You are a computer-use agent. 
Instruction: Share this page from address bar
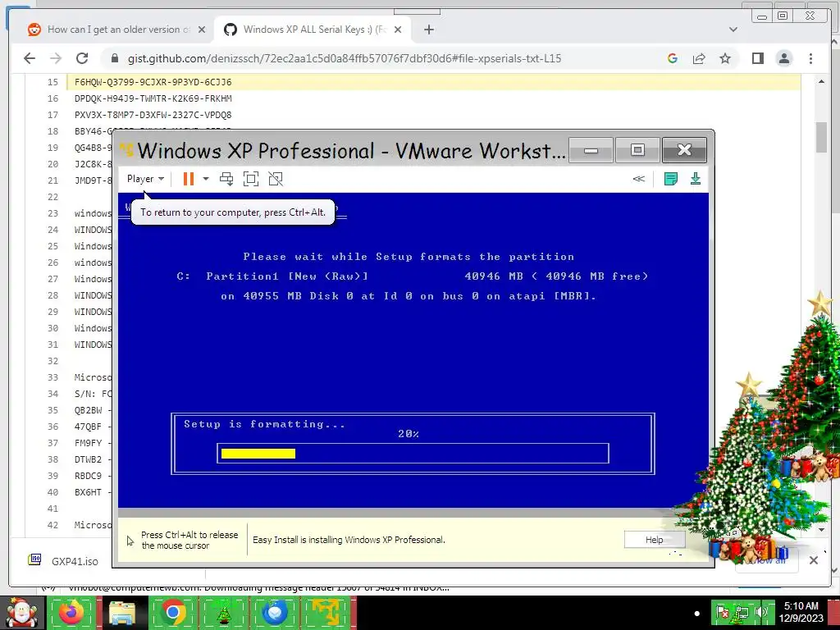[699, 58]
